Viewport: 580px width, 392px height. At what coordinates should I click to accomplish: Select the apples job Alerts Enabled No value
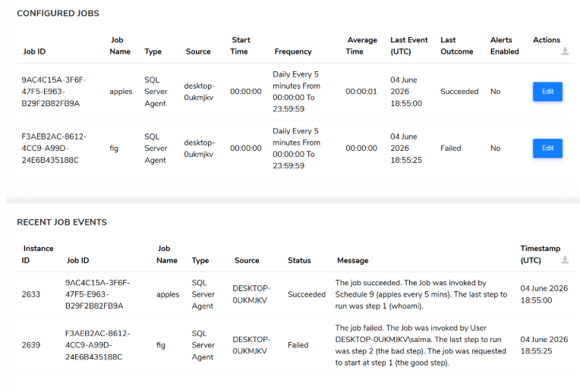click(495, 92)
